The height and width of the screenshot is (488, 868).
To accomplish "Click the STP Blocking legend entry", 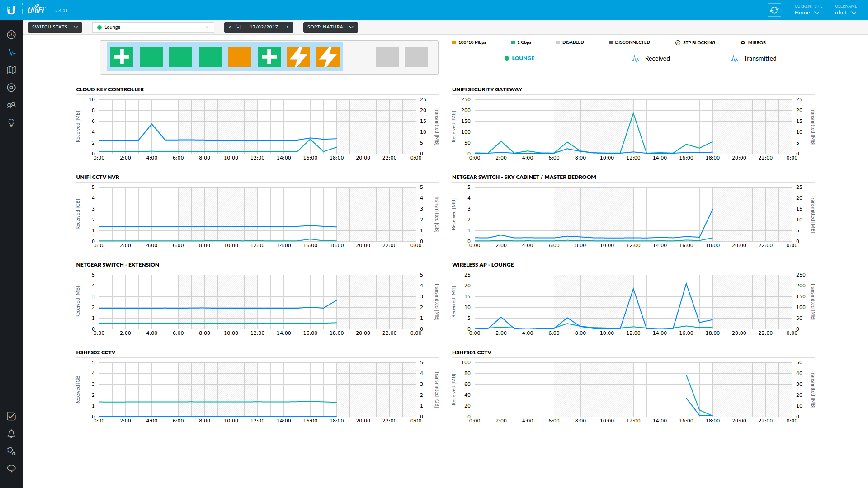I will [x=695, y=42].
